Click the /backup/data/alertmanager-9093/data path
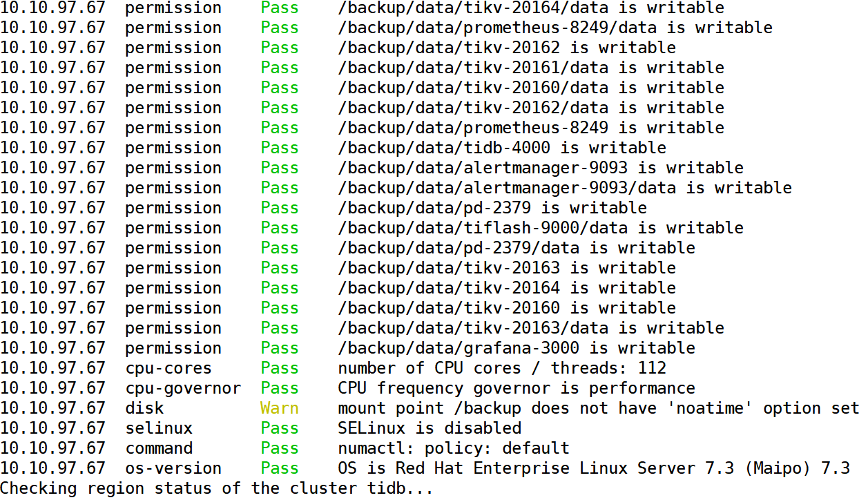This screenshot has width=868, height=500. point(565,188)
